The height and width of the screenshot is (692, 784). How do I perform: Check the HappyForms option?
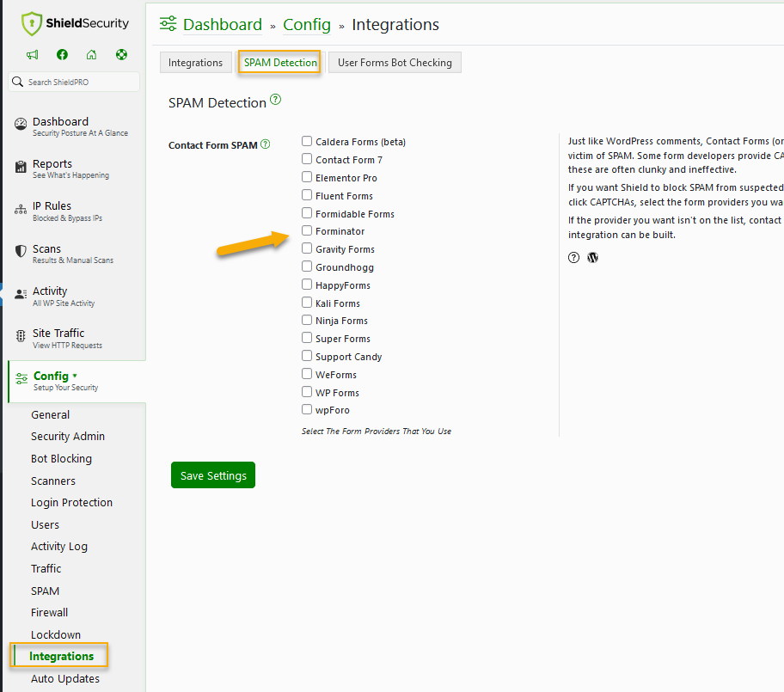point(307,285)
